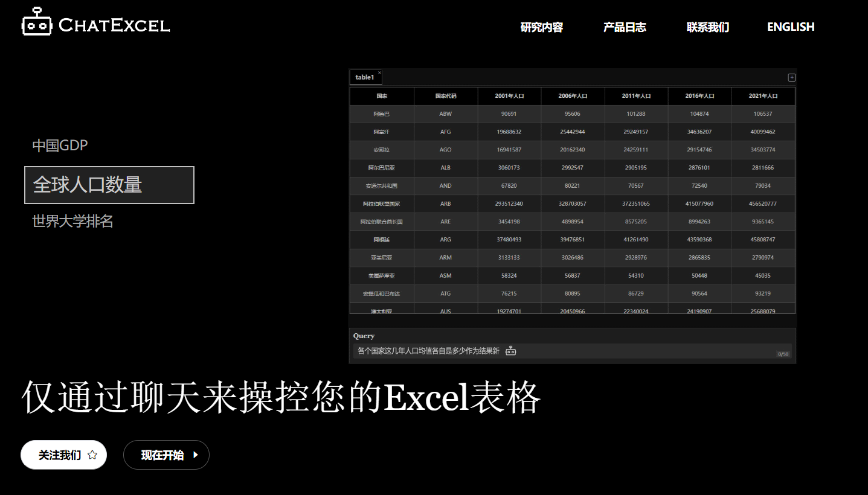Select the 美属萨摩亚 country cell

[382, 276]
